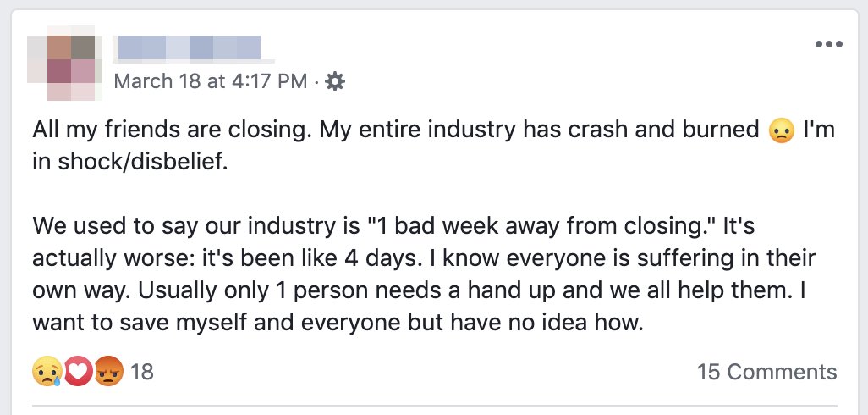Screen dimensions: 868x415
Task: Expand the 15 Comments section
Action: click(x=766, y=372)
